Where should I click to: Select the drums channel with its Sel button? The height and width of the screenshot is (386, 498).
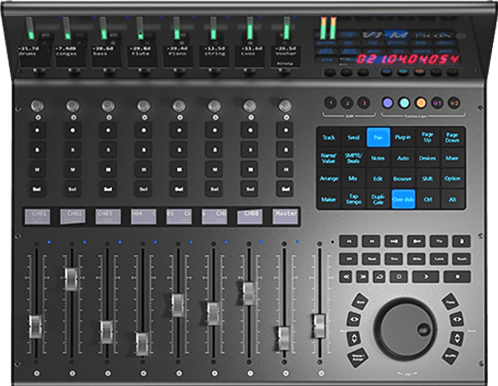point(37,189)
